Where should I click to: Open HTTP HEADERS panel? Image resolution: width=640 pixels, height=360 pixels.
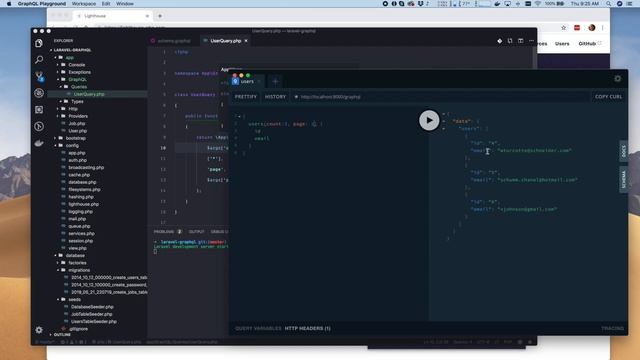[x=307, y=328]
